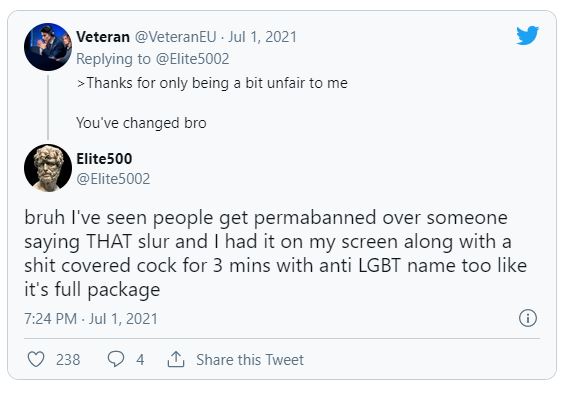
Task: Click the 4 replies count
Action: tap(140, 359)
